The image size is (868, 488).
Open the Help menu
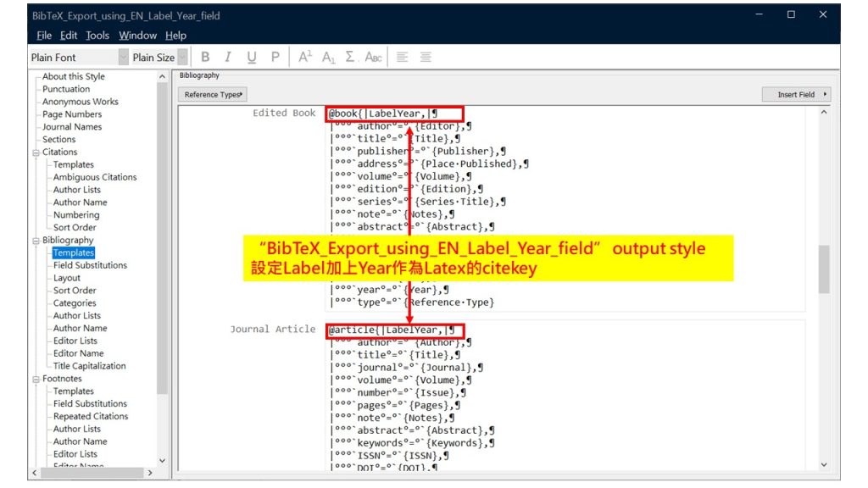(175, 36)
